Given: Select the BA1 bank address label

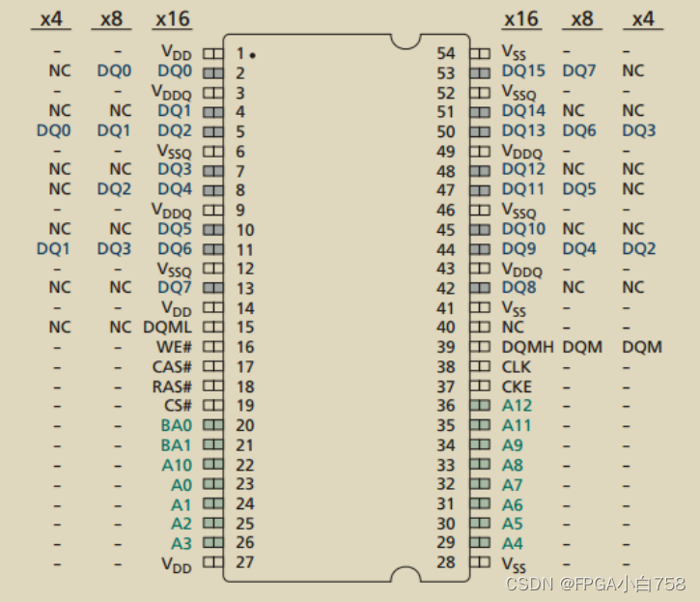Looking at the screenshot, I should tap(177, 445).
